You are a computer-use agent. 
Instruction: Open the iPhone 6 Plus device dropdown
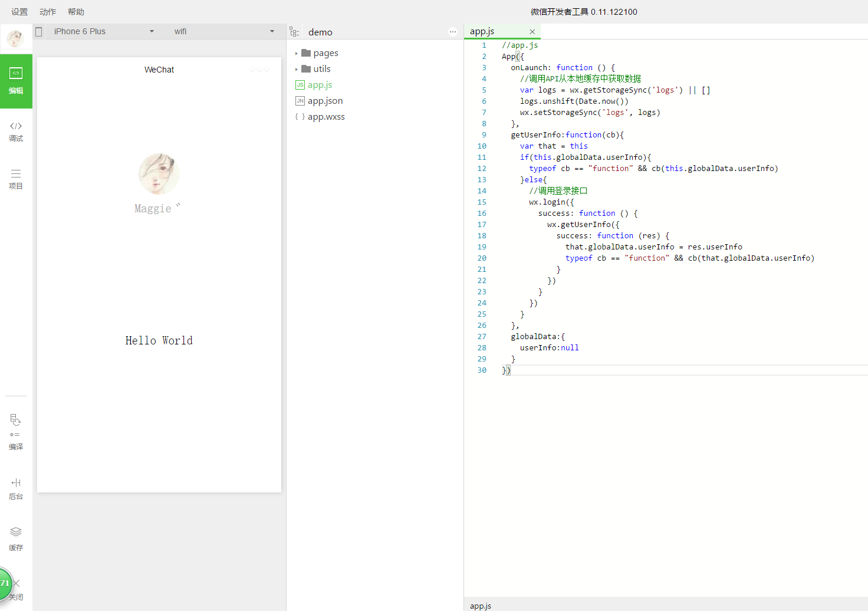[x=104, y=31]
